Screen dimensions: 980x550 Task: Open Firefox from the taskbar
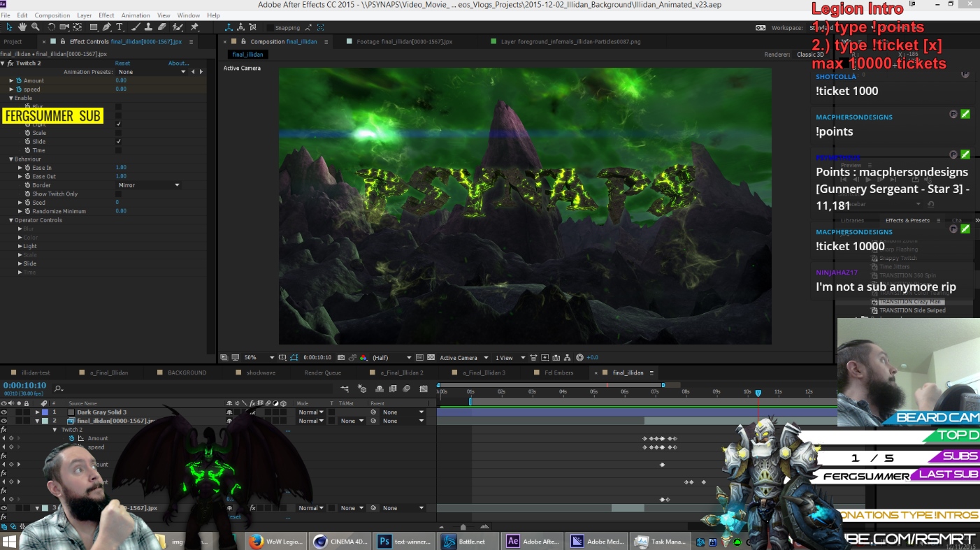tap(277, 541)
